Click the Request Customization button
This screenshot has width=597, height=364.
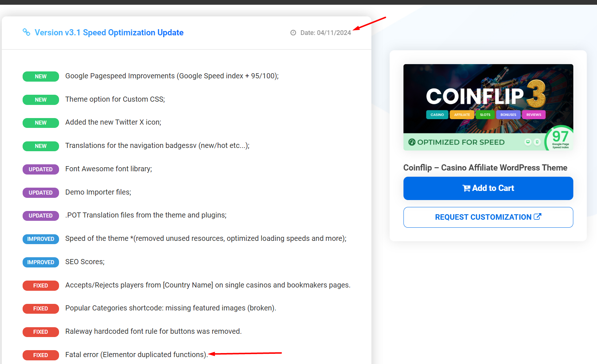click(488, 217)
